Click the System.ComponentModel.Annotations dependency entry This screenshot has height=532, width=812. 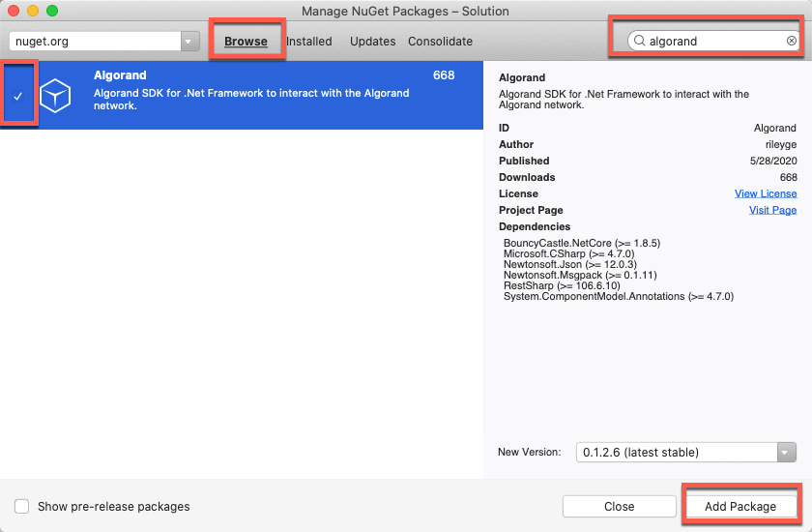point(619,296)
